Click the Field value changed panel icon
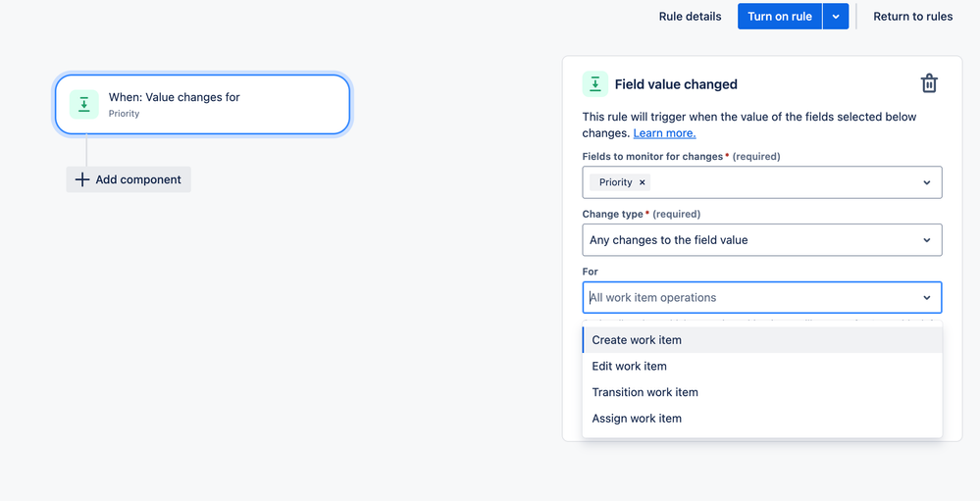Image resolution: width=980 pixels, height=501 pixels. 595,84
